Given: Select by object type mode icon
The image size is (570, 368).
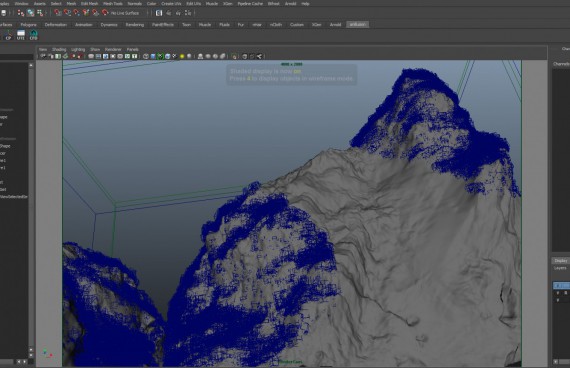Looking at the screenshot, I should 30,13.
